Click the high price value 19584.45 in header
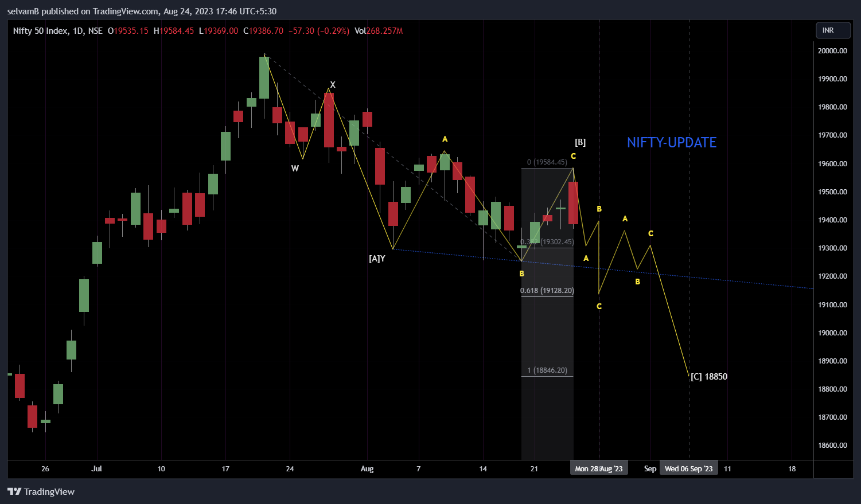Screen dimensions: 861x504 point(177,31)
